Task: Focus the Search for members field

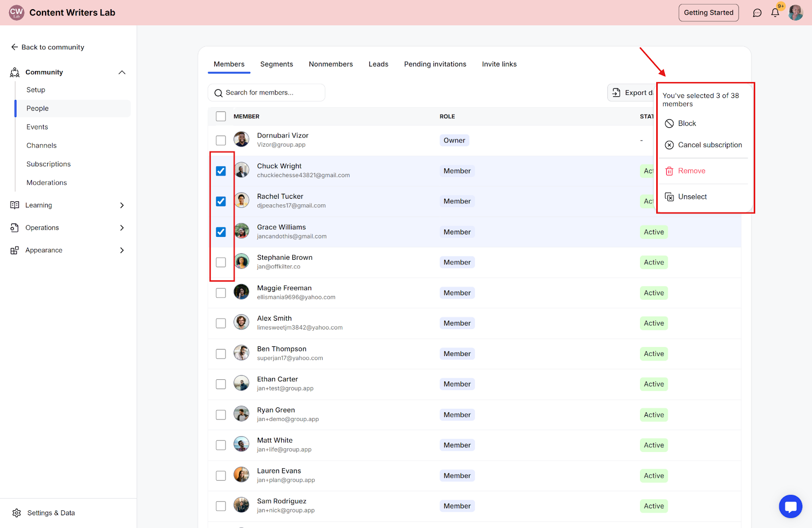Action: tap(266, 92)
